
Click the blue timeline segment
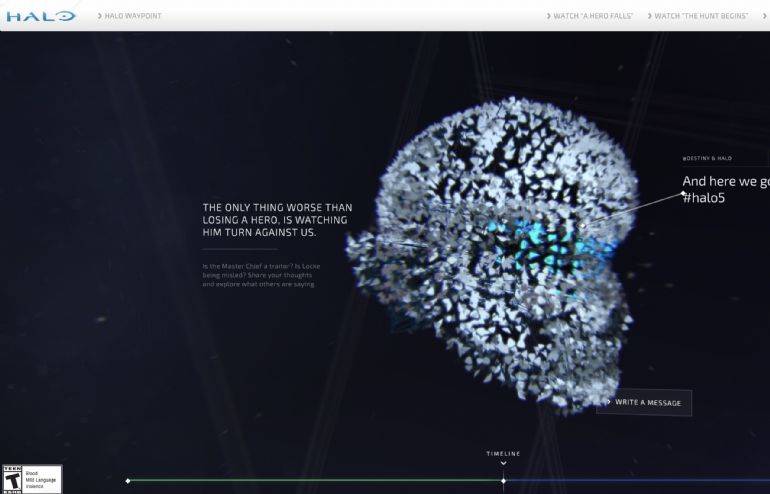[638, 480]
